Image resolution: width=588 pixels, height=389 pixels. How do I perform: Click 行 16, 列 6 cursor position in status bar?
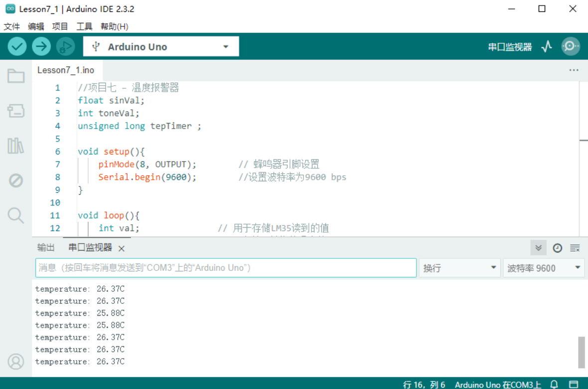coord(424,385)
